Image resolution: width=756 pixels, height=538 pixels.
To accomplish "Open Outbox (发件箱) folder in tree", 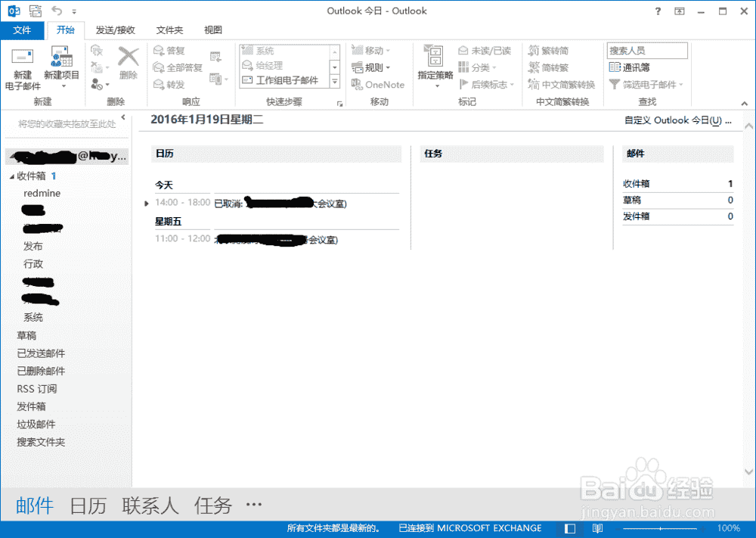I will pos(31,406).
